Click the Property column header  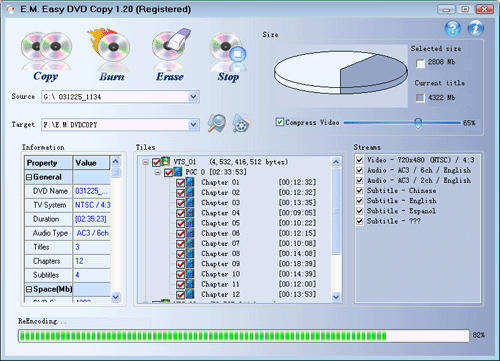(x=49, y=163)
